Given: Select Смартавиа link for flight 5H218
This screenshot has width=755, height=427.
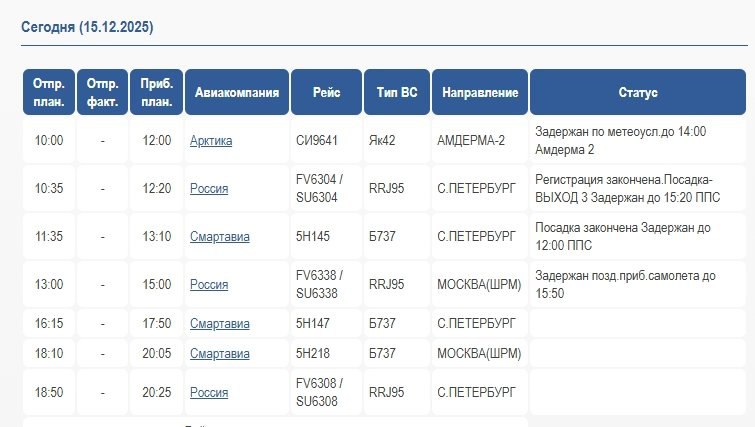Looking at the screenshot, I should point(219,353).
